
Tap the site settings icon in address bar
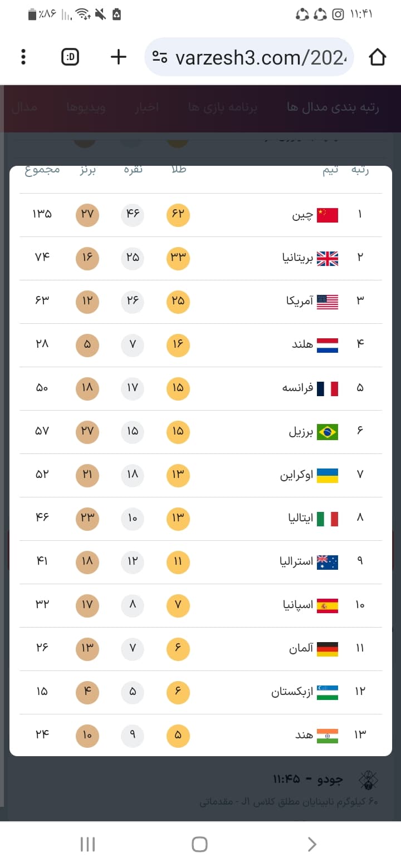point(160,57)
